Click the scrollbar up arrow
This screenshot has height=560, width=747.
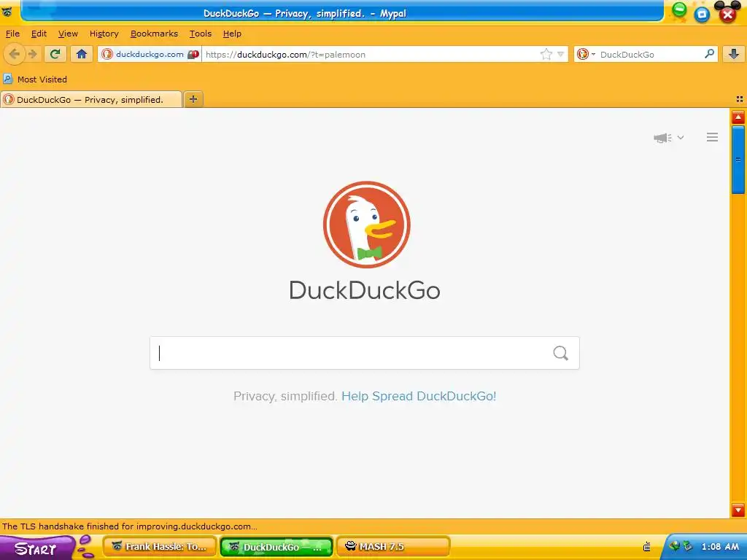(738, 117)
